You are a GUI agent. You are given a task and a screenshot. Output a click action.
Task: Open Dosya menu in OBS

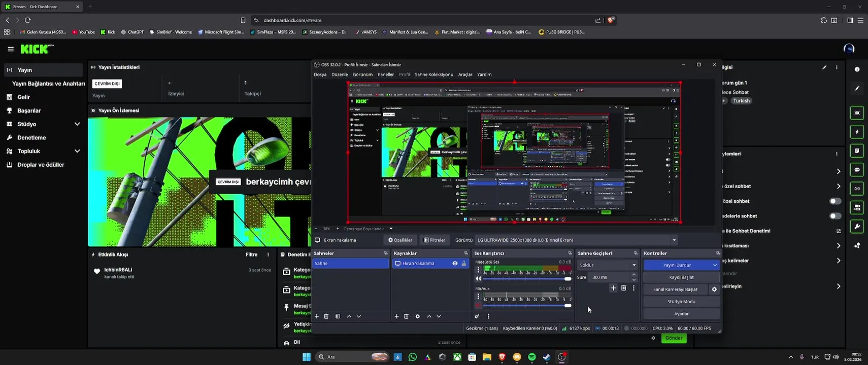[320, 75]
